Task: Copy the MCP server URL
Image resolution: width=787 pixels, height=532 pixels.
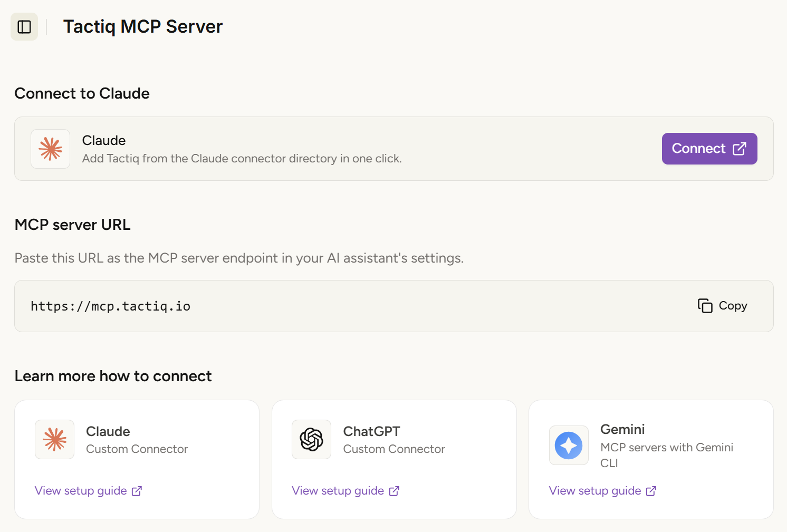Action: [722, 306]
